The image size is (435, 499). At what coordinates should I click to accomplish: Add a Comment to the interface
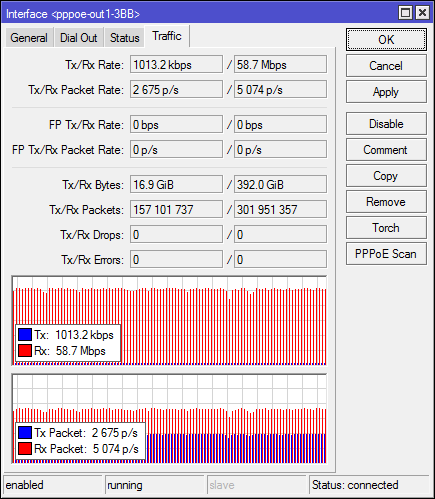tap(386, 150)
